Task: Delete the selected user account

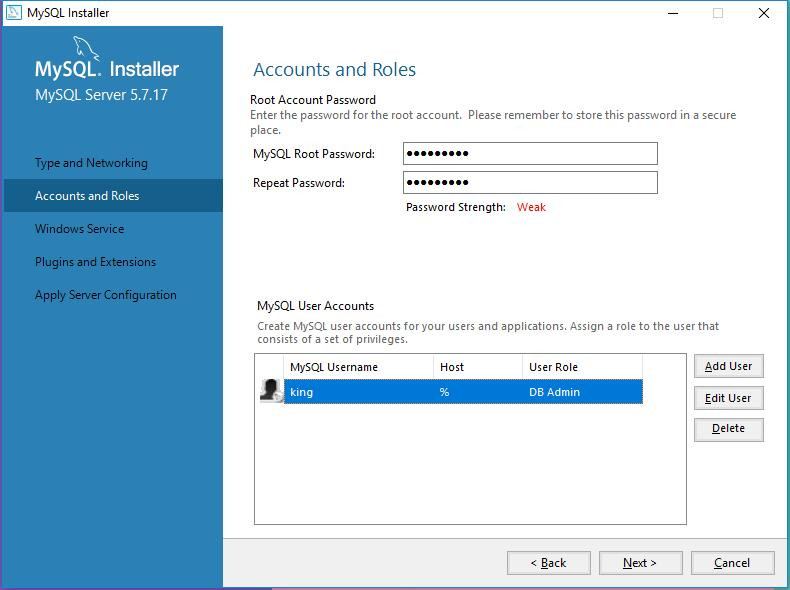Action: click(x=729, y=429)
